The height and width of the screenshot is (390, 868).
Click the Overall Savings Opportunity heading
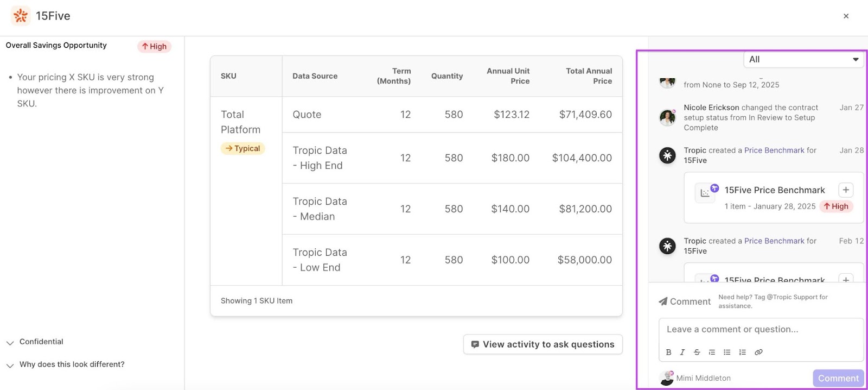56,46
